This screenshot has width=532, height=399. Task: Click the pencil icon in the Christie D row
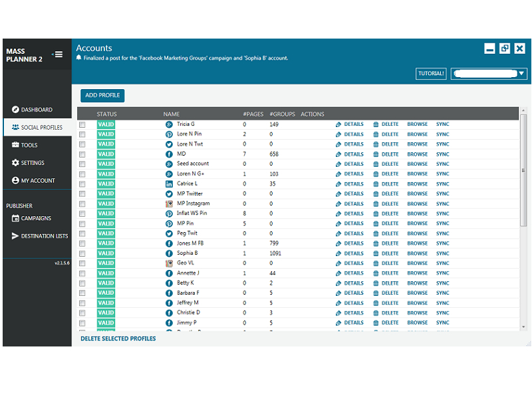338,313
